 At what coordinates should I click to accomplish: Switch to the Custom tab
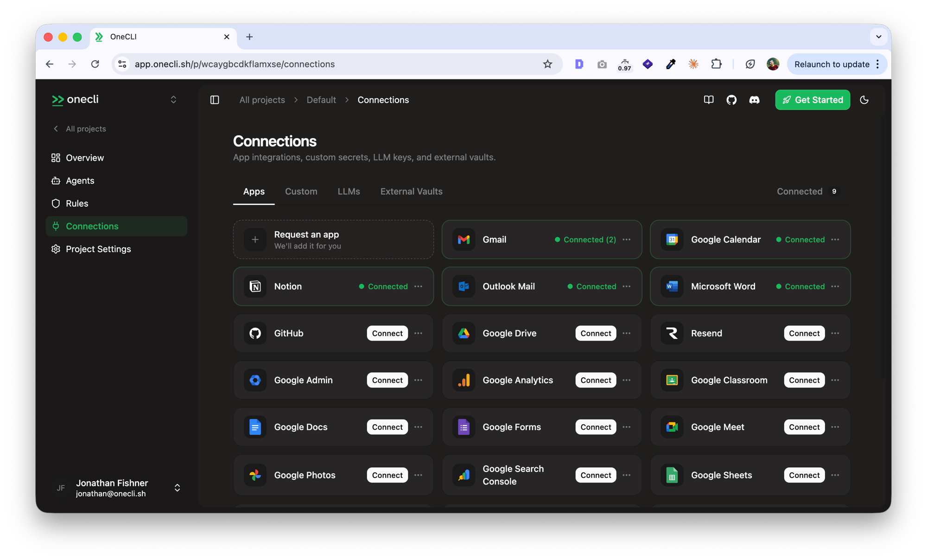coord(301,191)
